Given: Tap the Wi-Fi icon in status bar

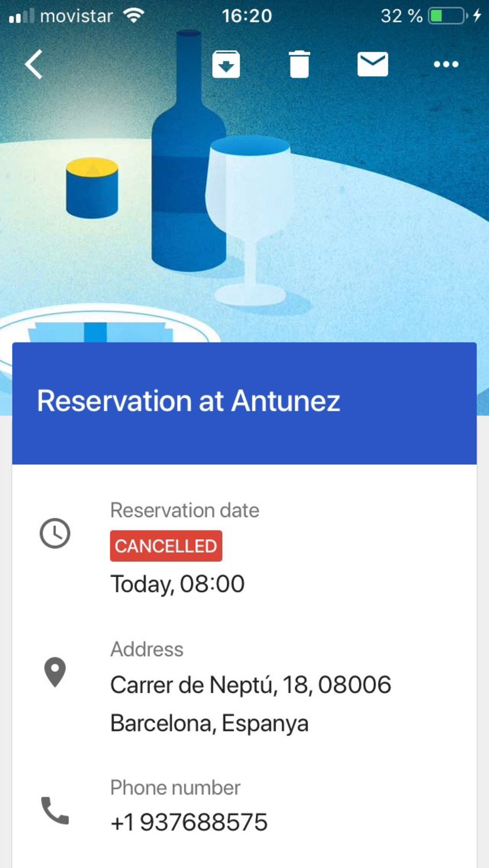Looking at the screenshot, I should coord(134,16).
